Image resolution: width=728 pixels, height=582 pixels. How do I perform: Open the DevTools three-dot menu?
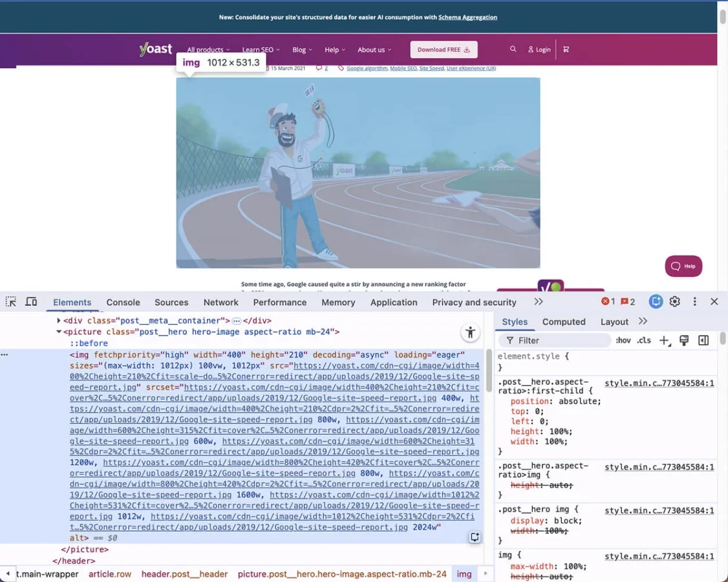point(694,301)
